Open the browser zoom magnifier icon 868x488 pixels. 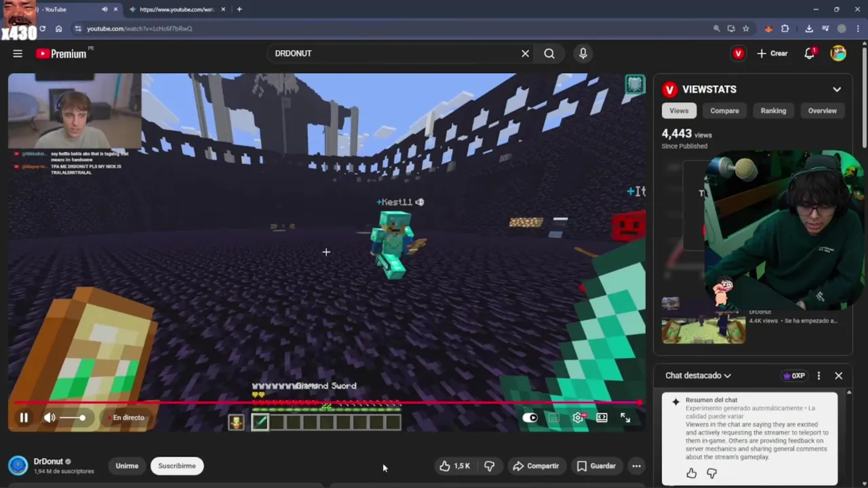point(716,28)
